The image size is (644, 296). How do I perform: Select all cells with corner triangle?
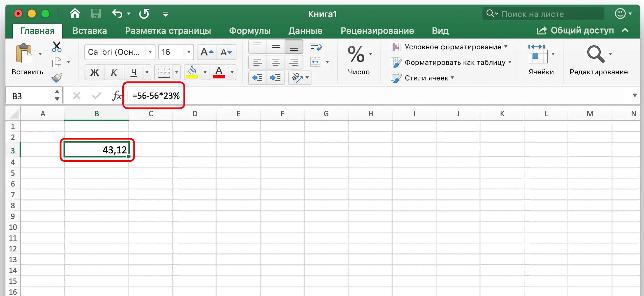point(13,114)
